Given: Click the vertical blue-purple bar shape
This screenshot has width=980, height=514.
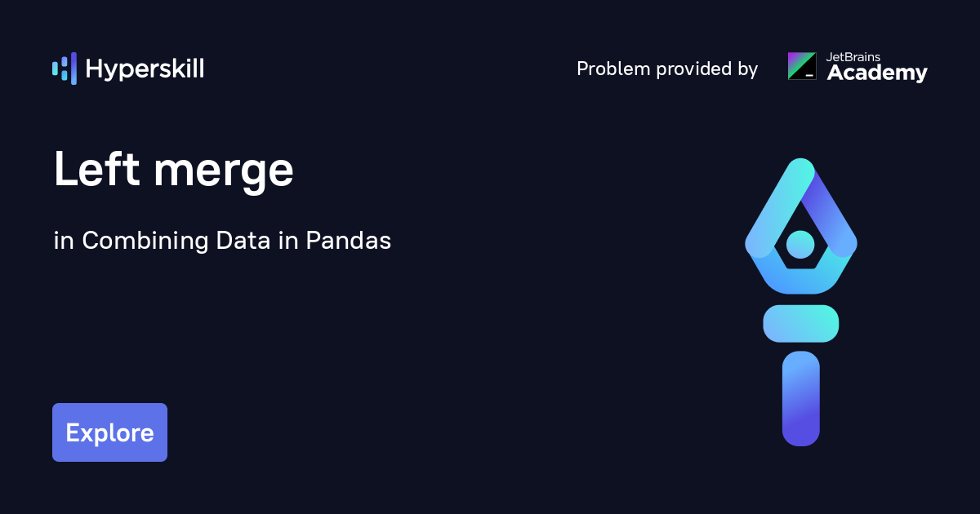Looking at the screenshot, I should [800, 398].
